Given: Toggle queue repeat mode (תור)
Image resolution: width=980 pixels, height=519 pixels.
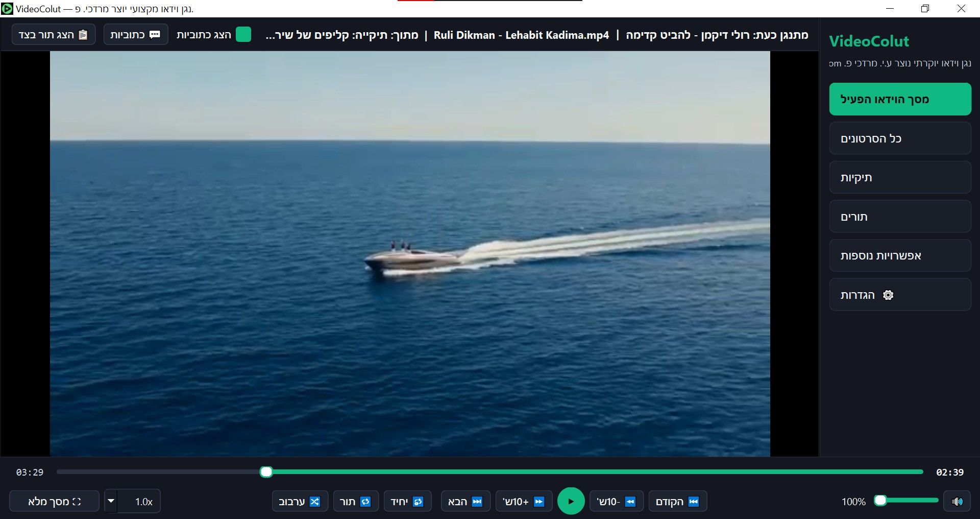Looking at the screenshot, I should click(356, 501).
